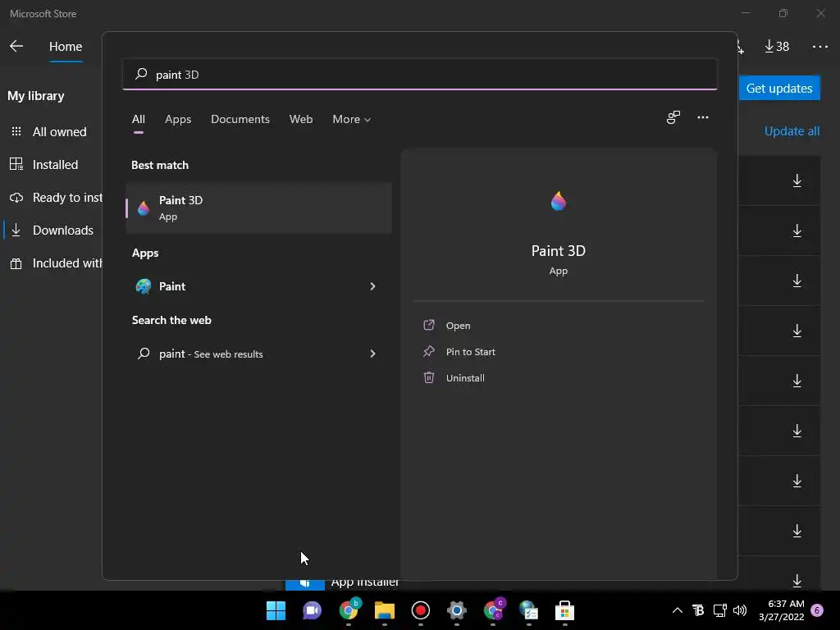The width and height of the screenshot is (840, 630).
Task: Click the search magnifier icon in search box
Action: pyautogui.click(x=141, y=74)
